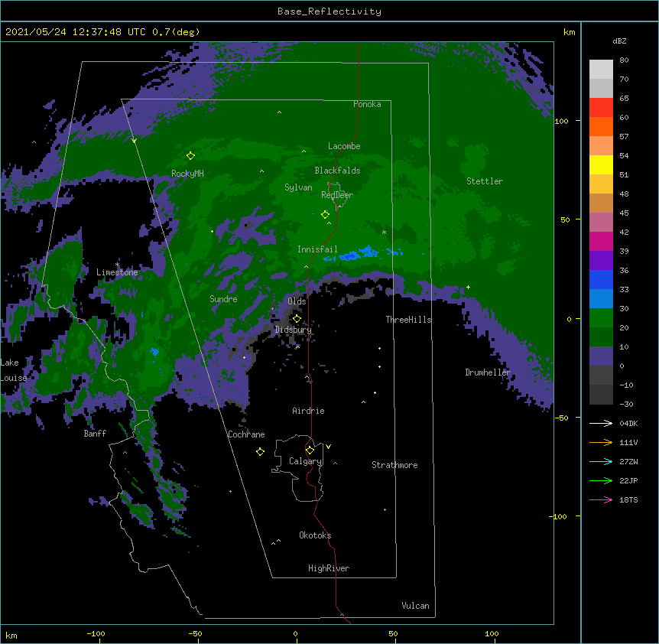
Task: Click the orange 111V arrow legend icon
Action: click(601, 442)
